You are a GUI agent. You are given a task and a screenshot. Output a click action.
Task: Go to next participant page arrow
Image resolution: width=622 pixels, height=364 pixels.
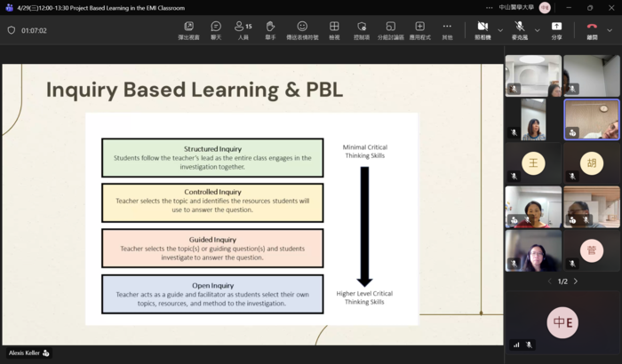pos(576,281)
